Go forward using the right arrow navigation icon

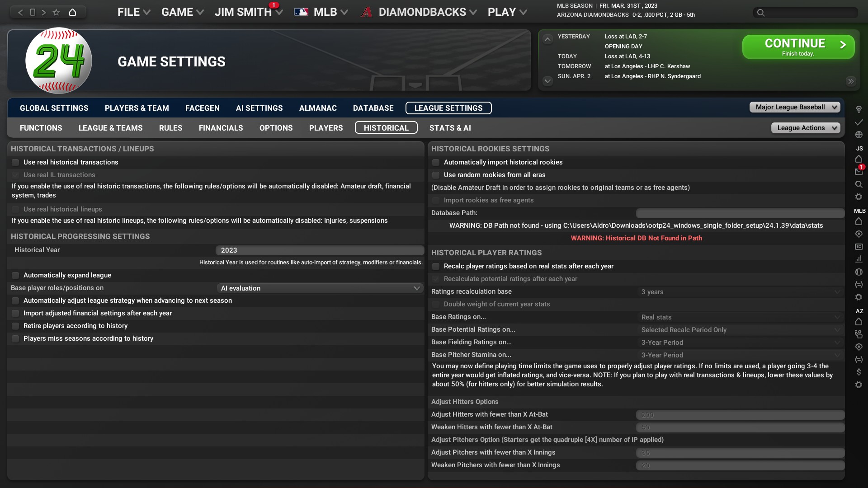click(x=44, y=12)
